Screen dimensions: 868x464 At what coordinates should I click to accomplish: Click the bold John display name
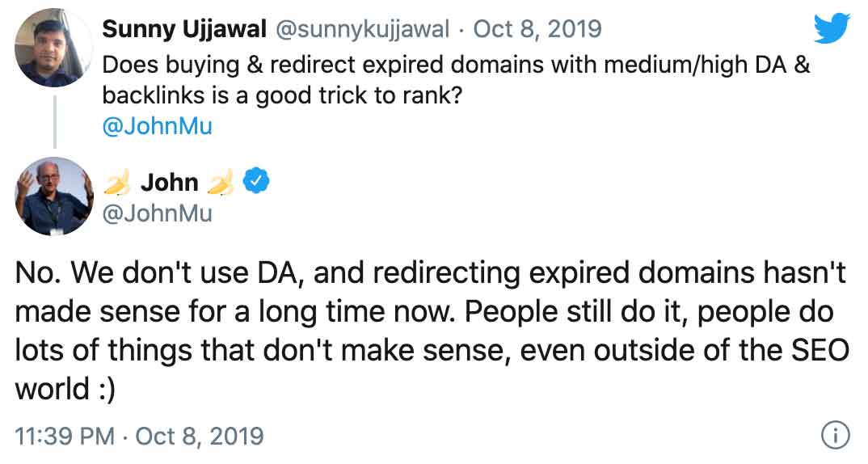169,183
